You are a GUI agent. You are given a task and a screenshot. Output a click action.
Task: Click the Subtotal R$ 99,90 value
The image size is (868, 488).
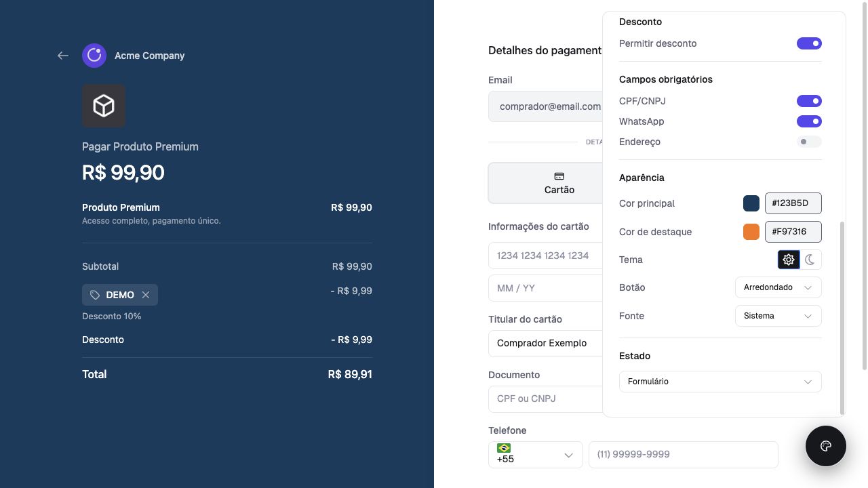352,266
